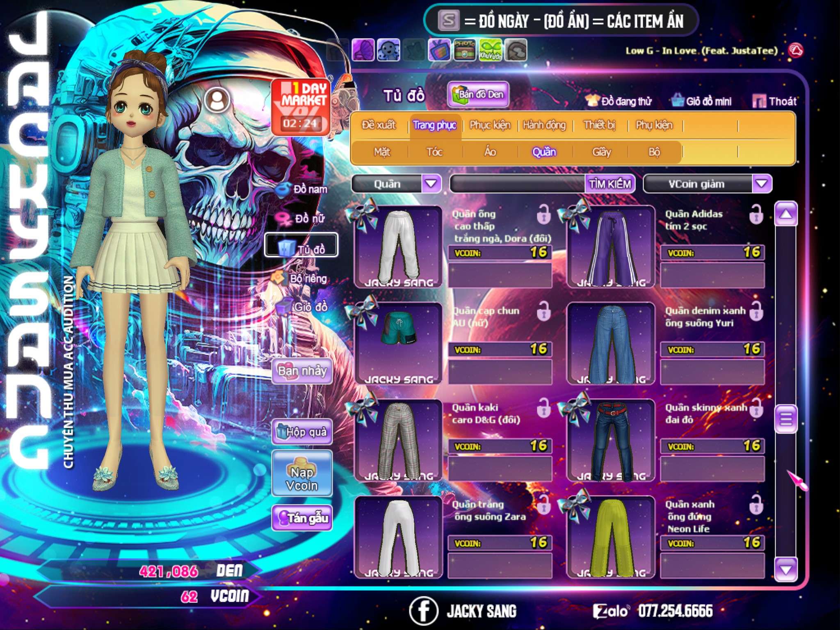The width and height of the screenshot is (840, 630).
Task: Open Giỏ đồ mini basket
Action: pyautogui.click(x=701, y=101)
